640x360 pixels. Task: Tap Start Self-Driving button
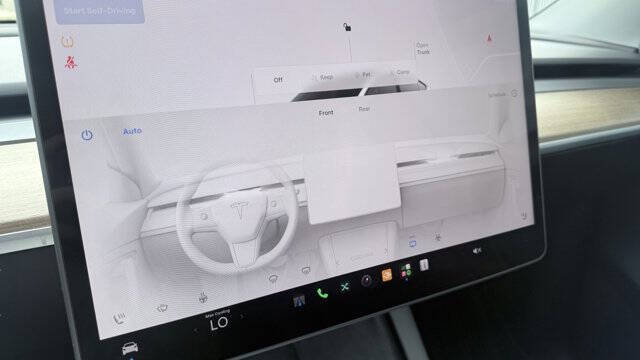(x=100, y=11)
